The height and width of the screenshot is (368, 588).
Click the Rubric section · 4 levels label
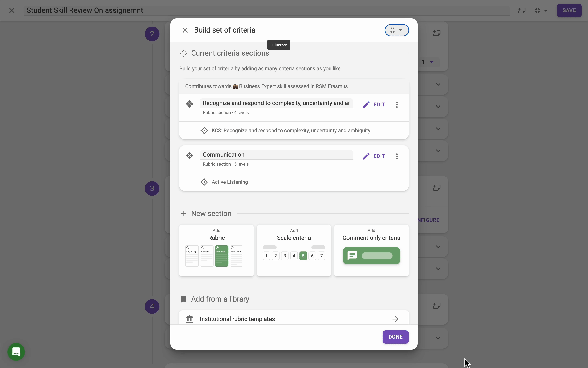(x=226, y=113)
